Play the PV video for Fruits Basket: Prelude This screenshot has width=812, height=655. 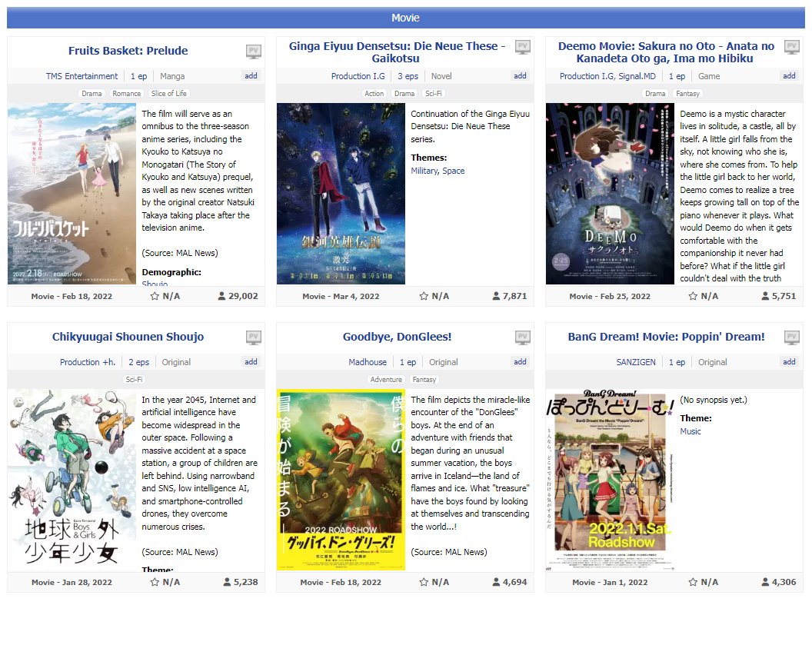tap(253, 51)
